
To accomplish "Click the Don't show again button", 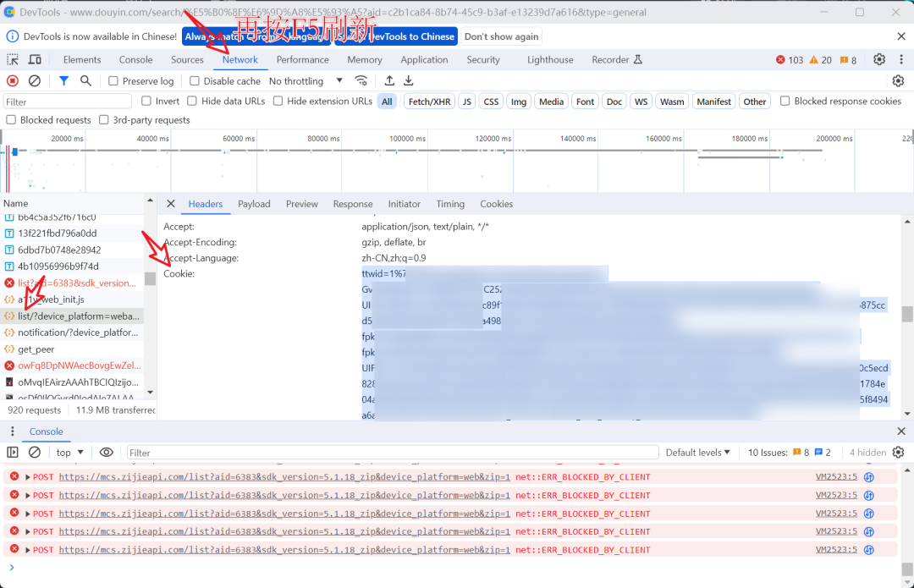I will (501, 36).
